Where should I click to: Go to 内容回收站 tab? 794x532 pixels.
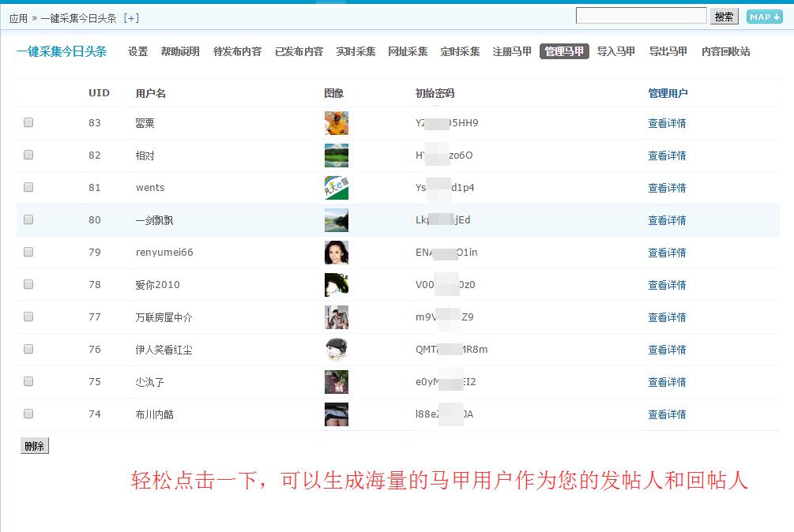tap(725, 51)
